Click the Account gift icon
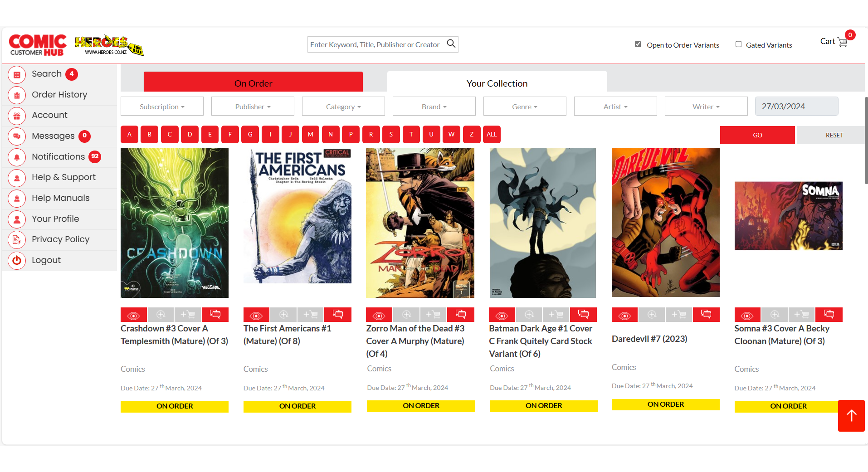The width and height of the screenshot is (868, 472). click(x=17, y=116)
